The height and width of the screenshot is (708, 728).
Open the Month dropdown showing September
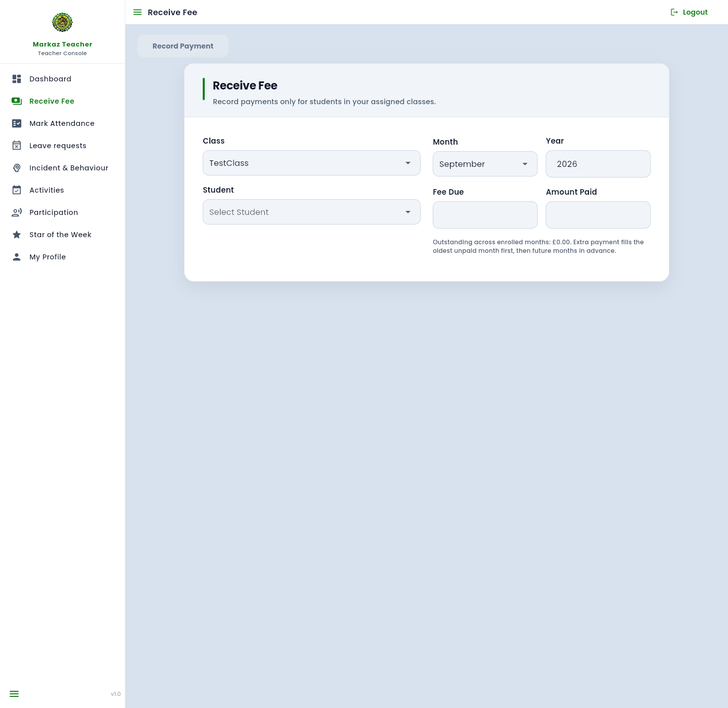point(485,164)
